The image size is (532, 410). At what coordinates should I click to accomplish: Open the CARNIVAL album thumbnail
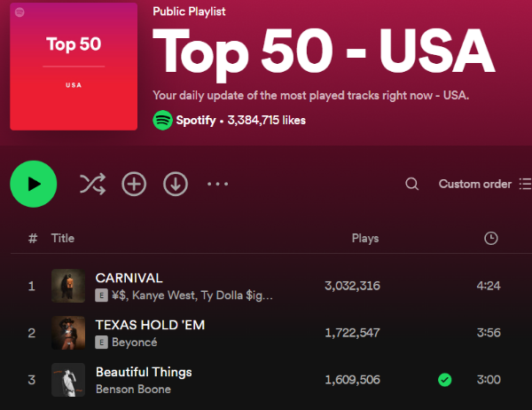(68, 286)
